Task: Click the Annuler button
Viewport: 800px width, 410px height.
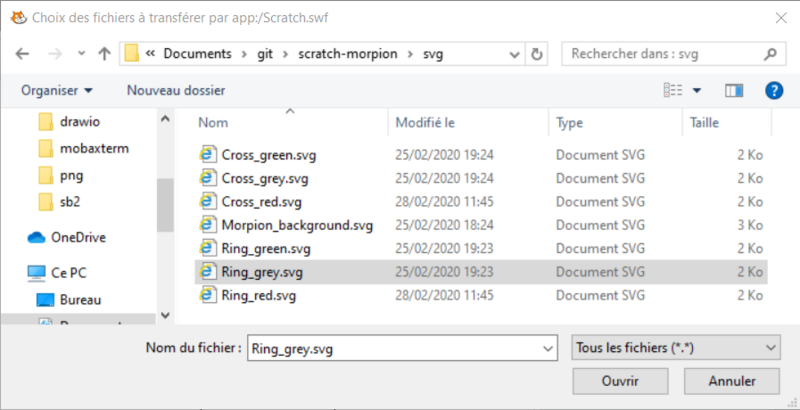Action: pos(731,381)
